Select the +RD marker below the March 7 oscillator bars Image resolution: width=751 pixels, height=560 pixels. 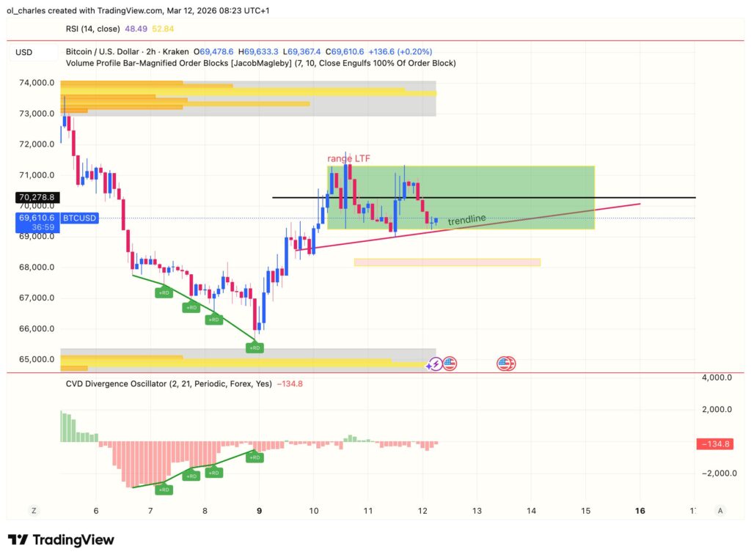coord(164,490)
